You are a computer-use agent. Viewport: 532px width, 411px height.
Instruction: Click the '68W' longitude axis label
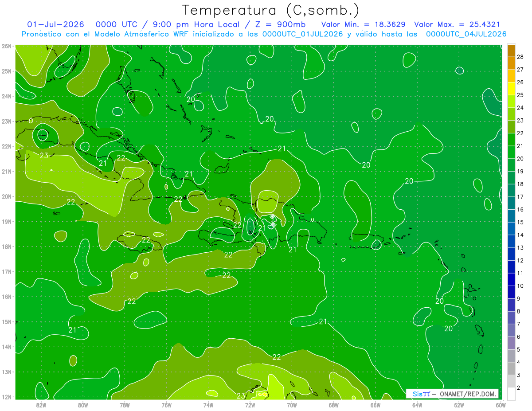333,405
